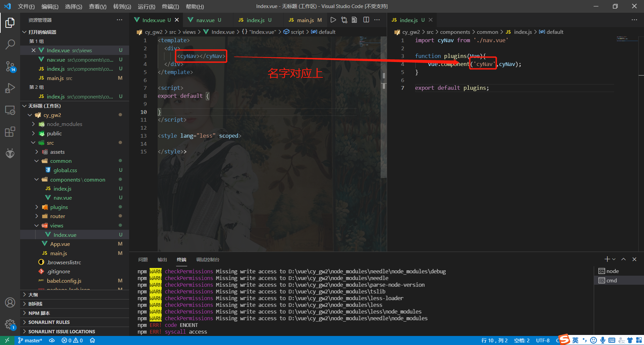Open global.css in the file tree
The height and width of the screenshot is (345, 644).
click(x=65, y=170)
